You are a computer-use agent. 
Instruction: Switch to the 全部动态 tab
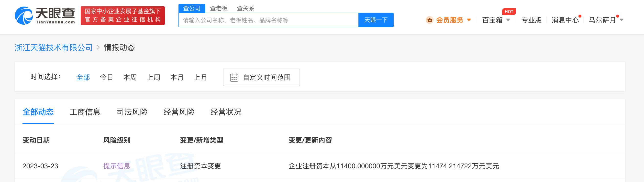[38, 112]
